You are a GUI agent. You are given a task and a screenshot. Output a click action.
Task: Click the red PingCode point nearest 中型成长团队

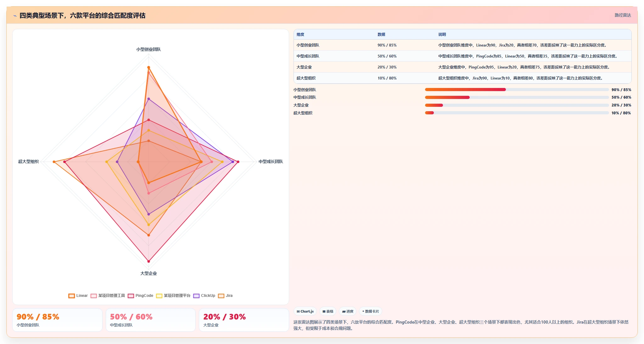(x=238, y=162)
